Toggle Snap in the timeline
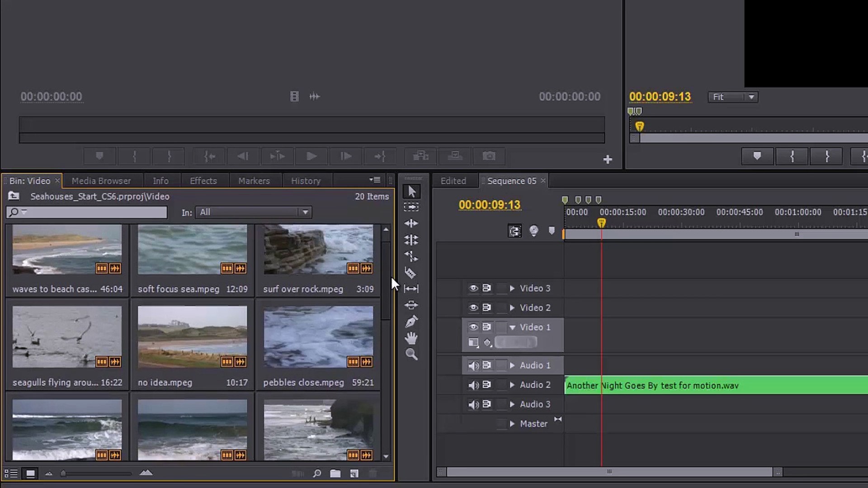Viewport: 868px width, 488px height. click(x=516, y=231)
